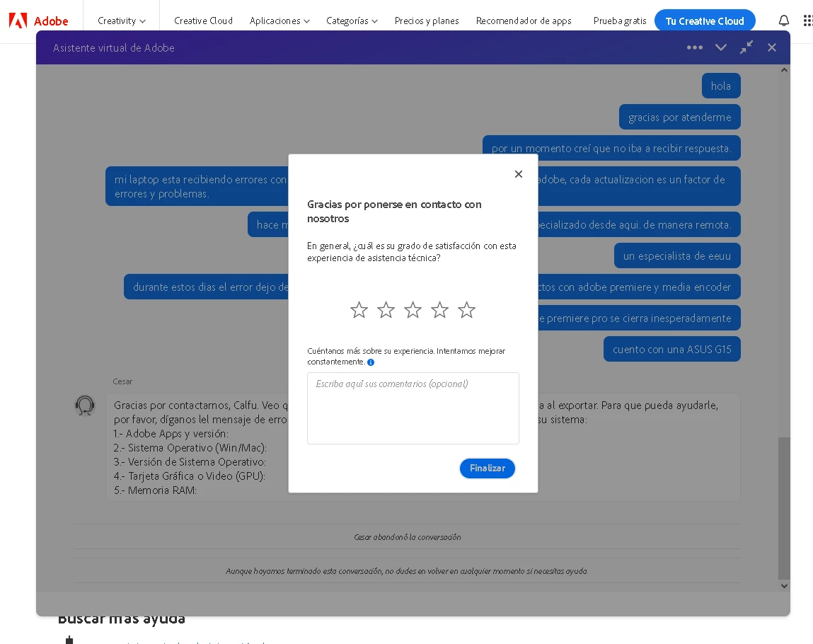Image resolution: width=813 pixels, height=644 pixels.
Task: Click 'gracias por atenderme' message
Action: click(x=679, y=117)
